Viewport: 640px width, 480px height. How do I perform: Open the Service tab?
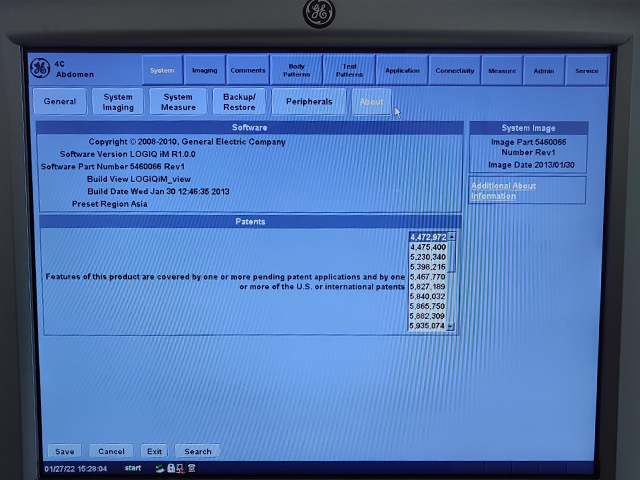click(x=587, y=70)
